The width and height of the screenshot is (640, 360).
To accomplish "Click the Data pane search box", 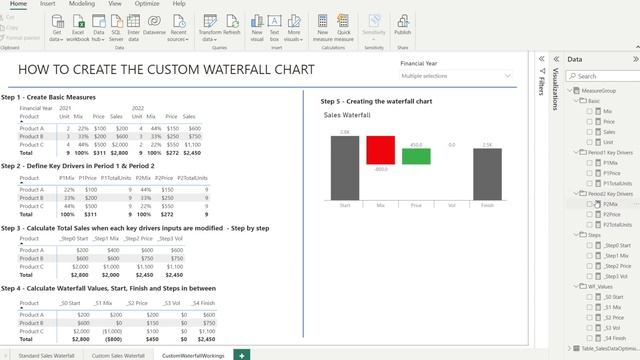I will [x=603, y=76].
